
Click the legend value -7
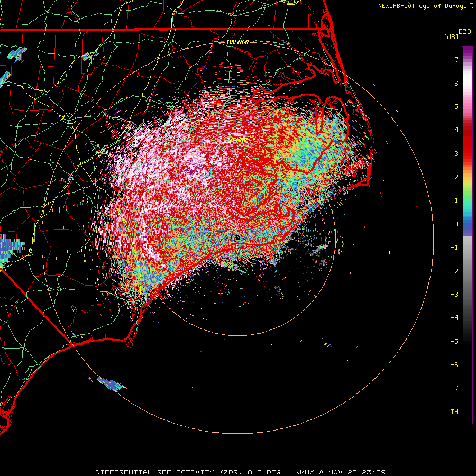coord(454,388)
